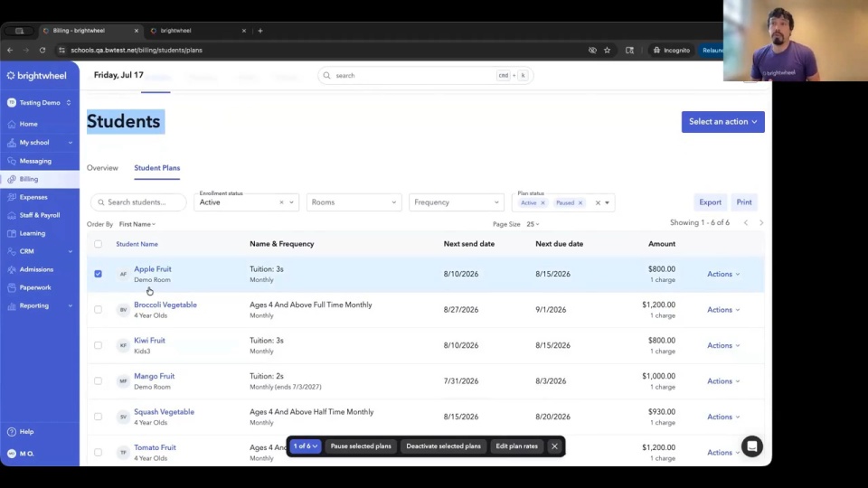Open Reporting sidebar section
The image size is (868, 488).
click(33, 305)
